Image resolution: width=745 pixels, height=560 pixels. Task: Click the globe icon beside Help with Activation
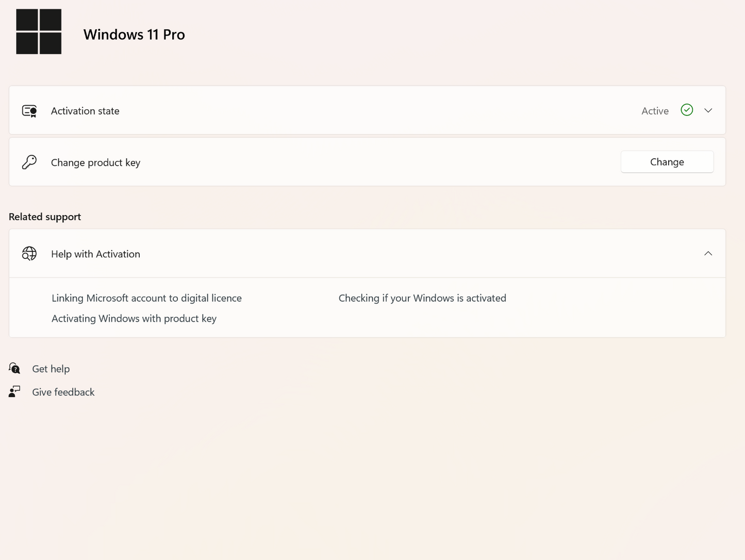tap(29, 254)
